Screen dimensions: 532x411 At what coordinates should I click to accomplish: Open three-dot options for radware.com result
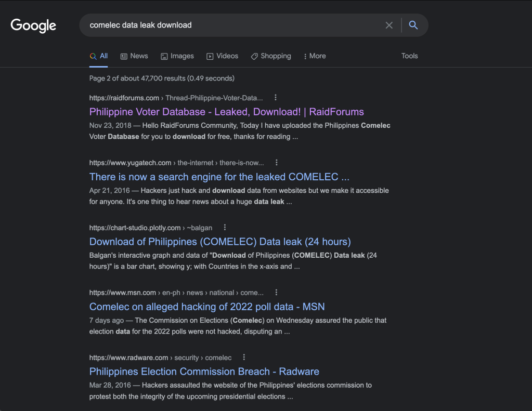click(x=244, y=357)
